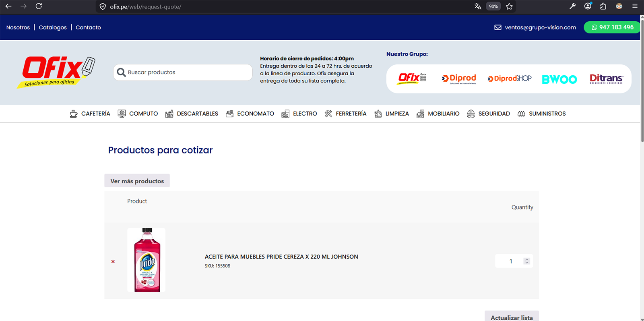Open the Diprod group logo
This screenshot has width=644, height=321.
pyautogui.click(x=459, y=79)
